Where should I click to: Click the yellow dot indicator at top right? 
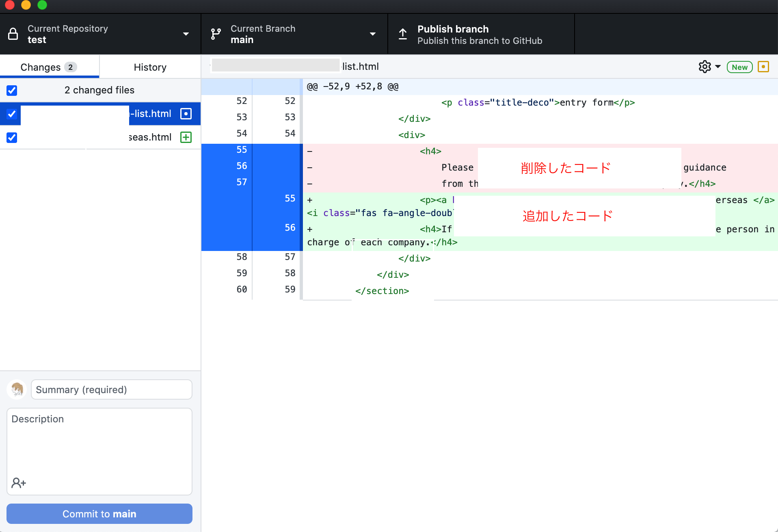(x=764, y=67)
